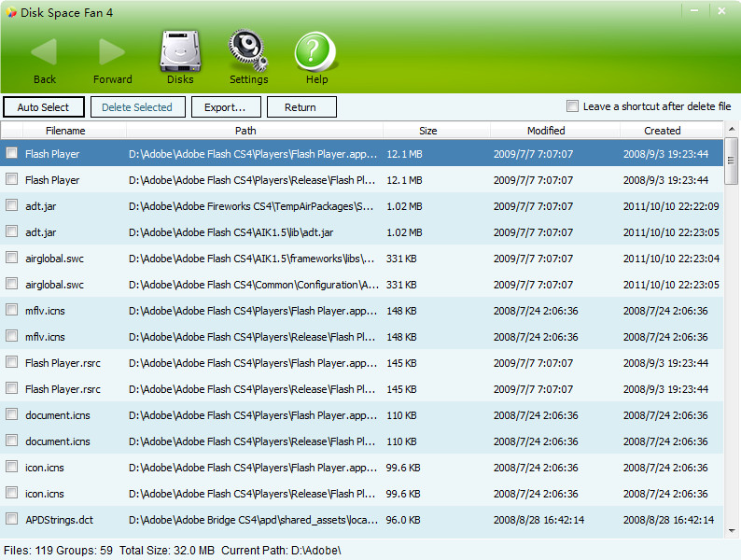Image resolution: width=741 pixels, height=560 pixels.
Task: Check icon.icns in Release path
Action: pyautogui.click(x=12, y=493)
